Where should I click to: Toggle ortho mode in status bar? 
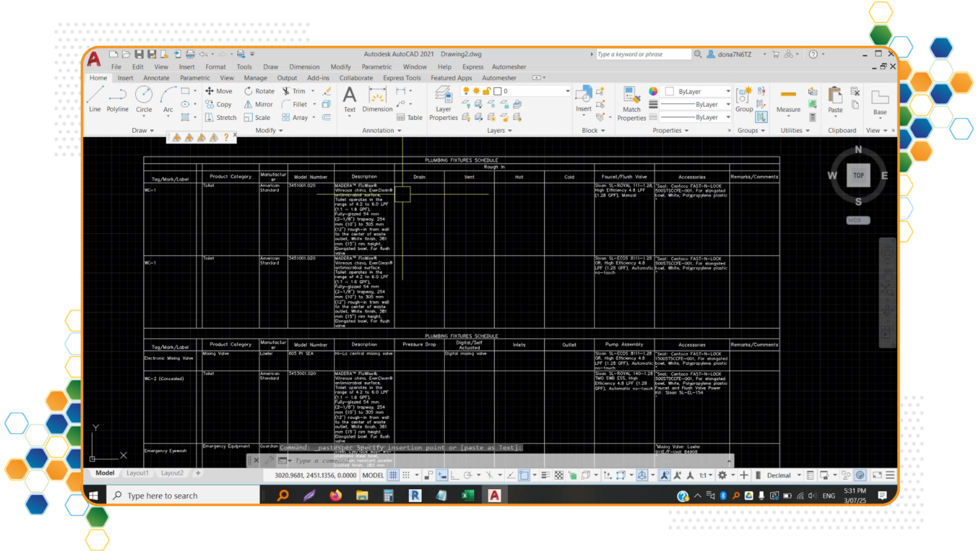pyautogui.click(x=455, y=475)
